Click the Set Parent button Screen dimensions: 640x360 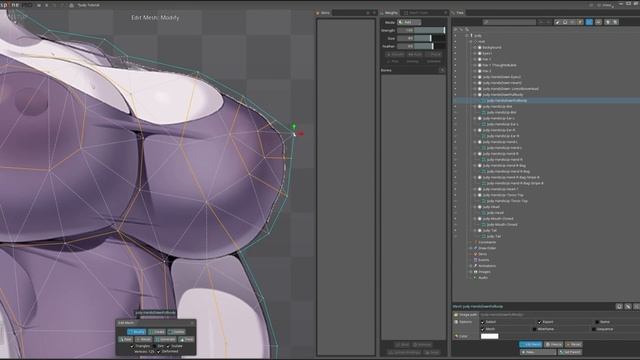[x=570, y=352]
